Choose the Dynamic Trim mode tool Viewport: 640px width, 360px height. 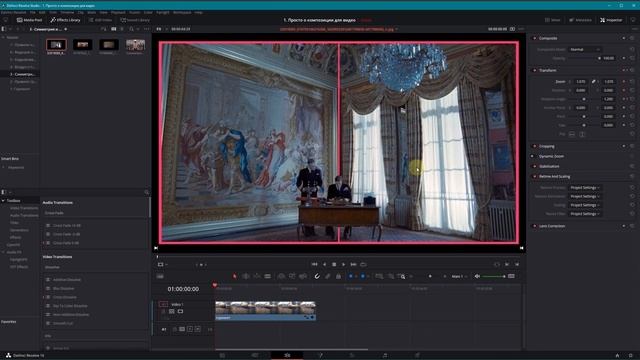click(x=257, y=276)
